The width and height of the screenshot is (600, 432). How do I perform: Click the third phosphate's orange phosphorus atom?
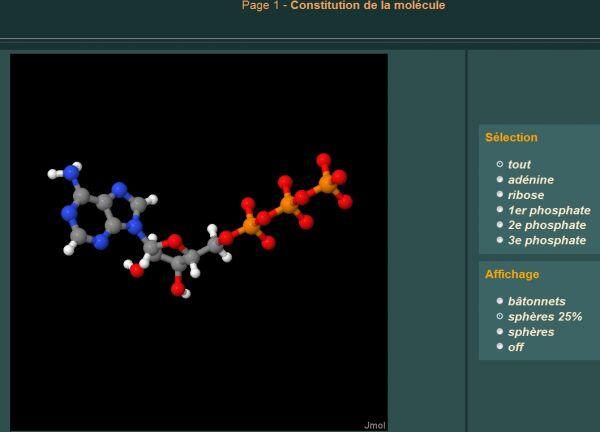pyautogui.click(x=327, y=183)
